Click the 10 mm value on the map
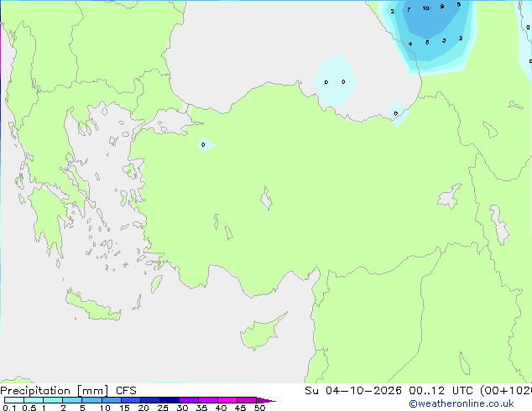The width and height of the screenshot is (532, 411). coord(425,8)
